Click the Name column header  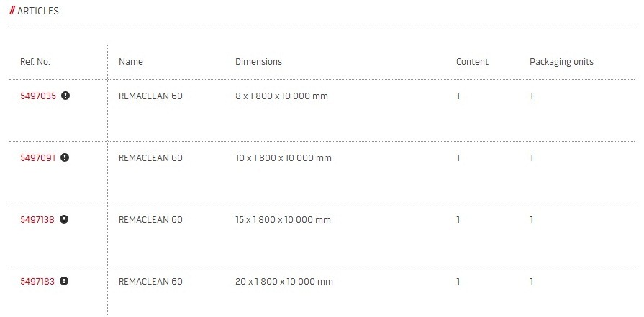tap(131, 62)
